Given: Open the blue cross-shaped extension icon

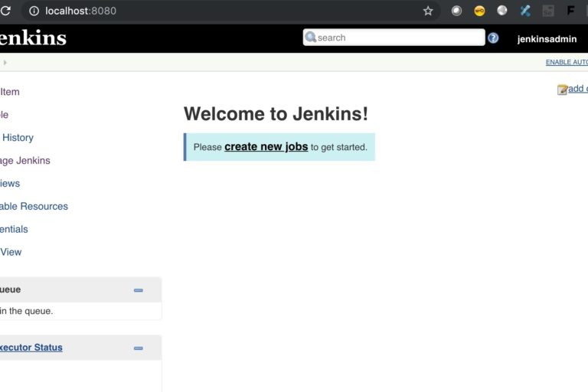Looking at the screenshot, I should [x=525, y=11].
